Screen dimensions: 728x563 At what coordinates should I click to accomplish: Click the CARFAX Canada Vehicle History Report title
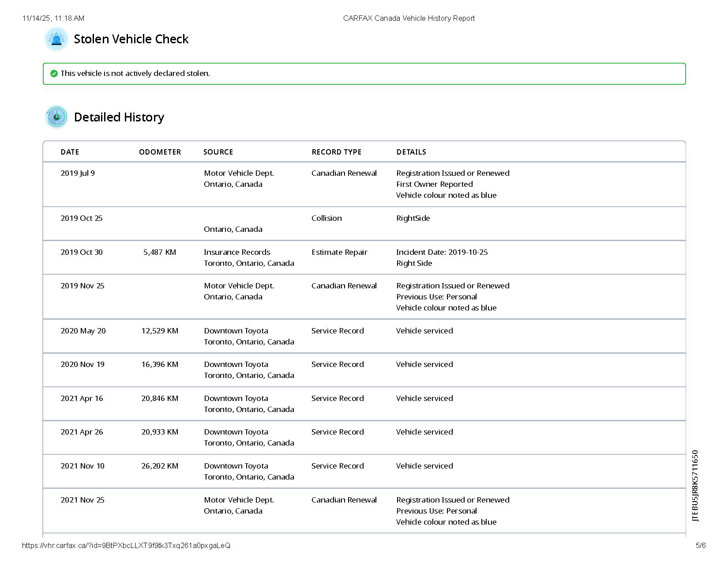[409, 18]
